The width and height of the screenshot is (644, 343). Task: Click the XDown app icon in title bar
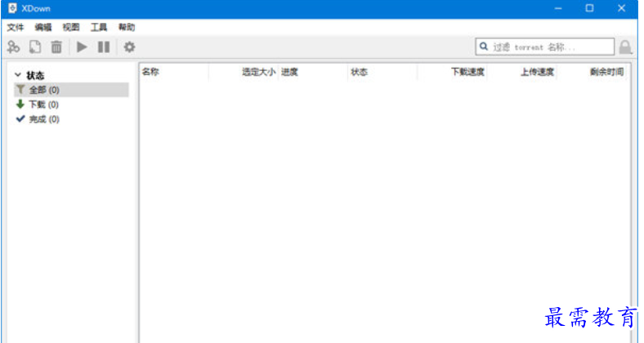point(12,8)
